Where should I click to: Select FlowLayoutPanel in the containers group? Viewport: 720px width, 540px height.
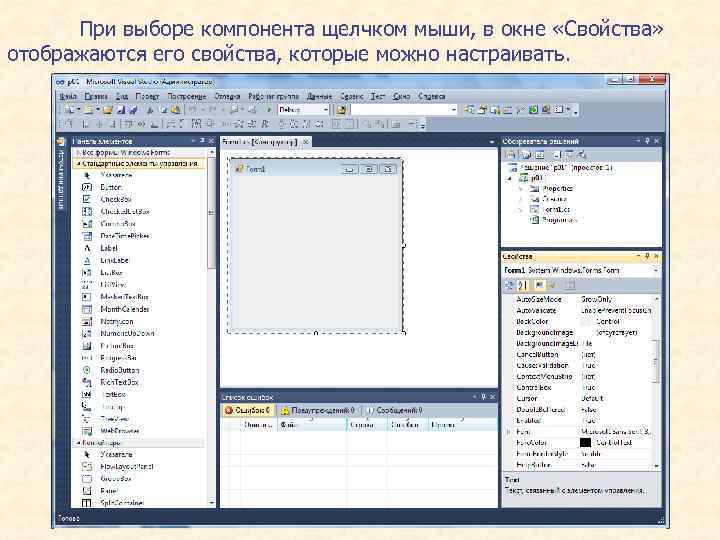127,467
